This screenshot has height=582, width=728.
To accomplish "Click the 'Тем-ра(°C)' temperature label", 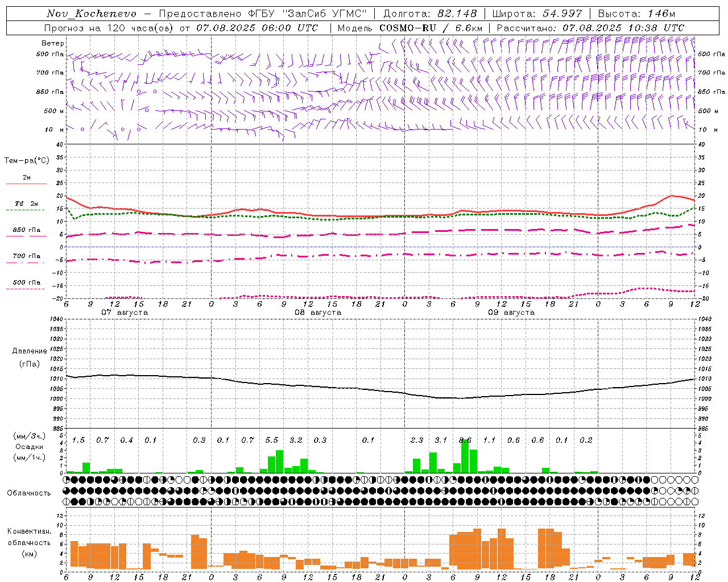I will [27, 161].
